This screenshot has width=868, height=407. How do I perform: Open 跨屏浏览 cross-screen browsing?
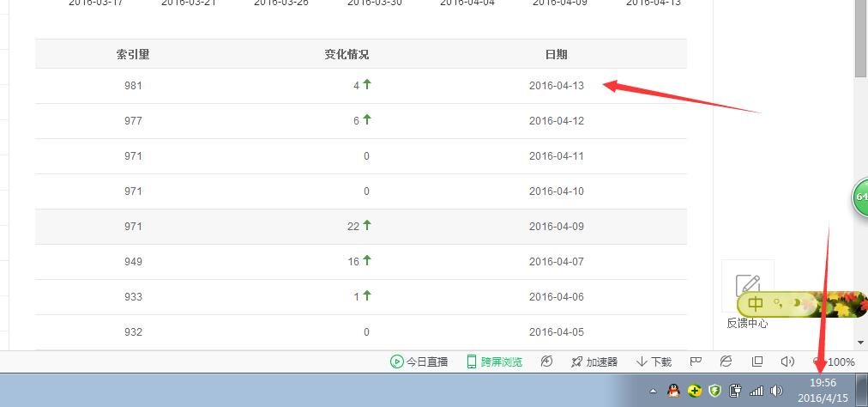click(x=494, y=362)
